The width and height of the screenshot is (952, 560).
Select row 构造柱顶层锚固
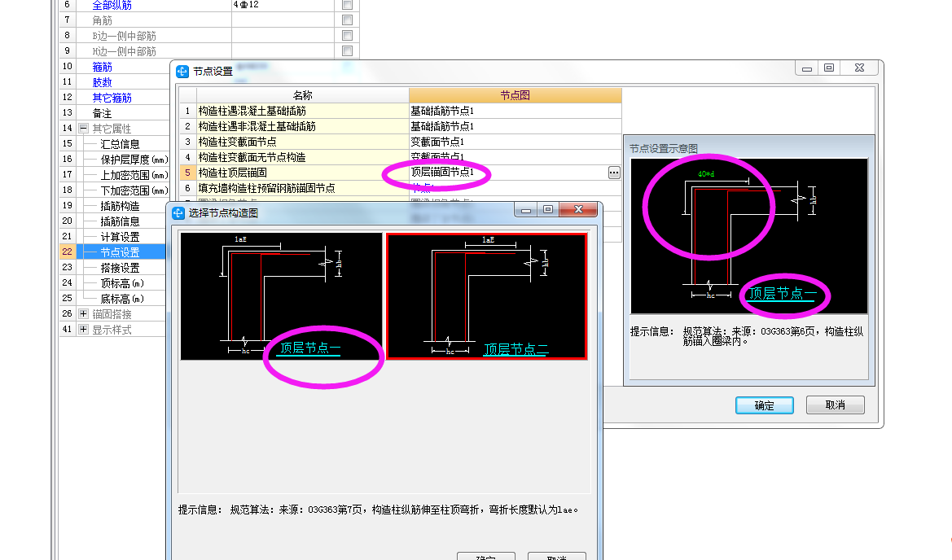[x=302, y=173]
